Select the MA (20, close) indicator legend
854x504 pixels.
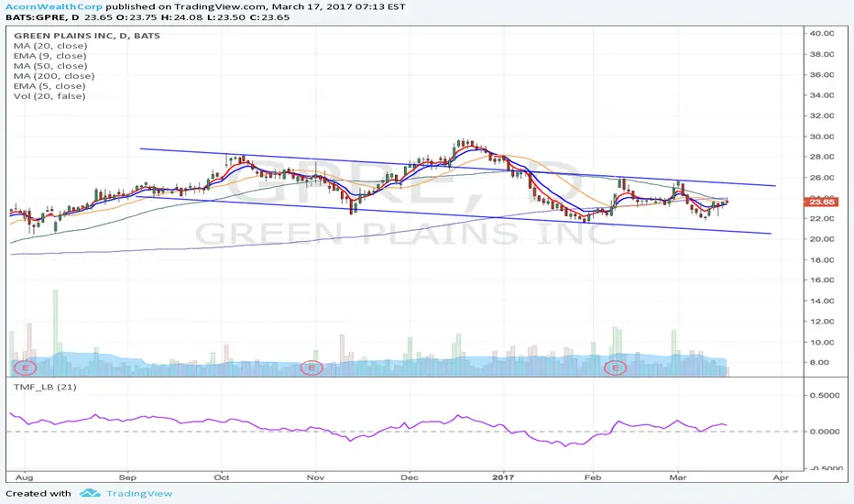pyautogui.click(x=50, y=46)
